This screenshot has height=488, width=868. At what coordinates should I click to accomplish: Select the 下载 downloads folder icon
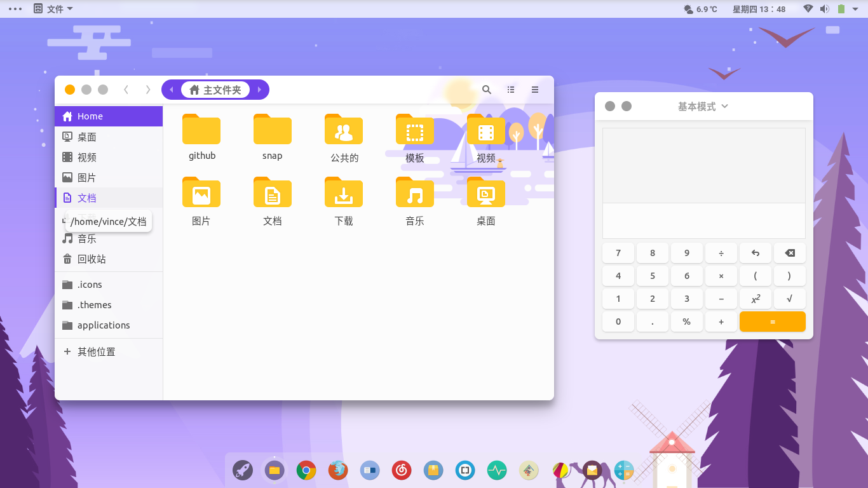tap(344, 192)
